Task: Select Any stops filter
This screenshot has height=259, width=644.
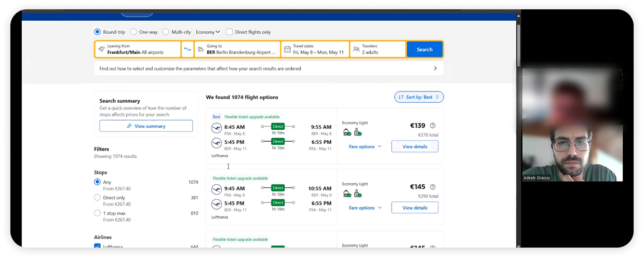Action: point(97,182)
